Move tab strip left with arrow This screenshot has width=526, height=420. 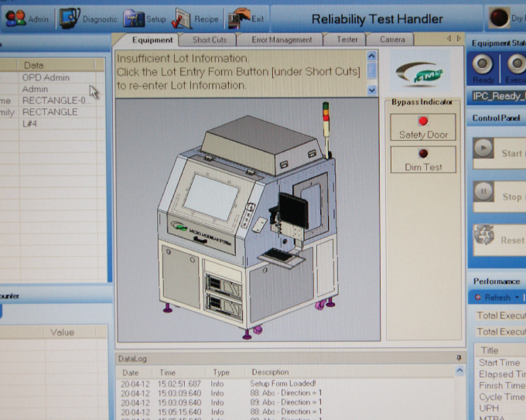(x=449, y=39)
